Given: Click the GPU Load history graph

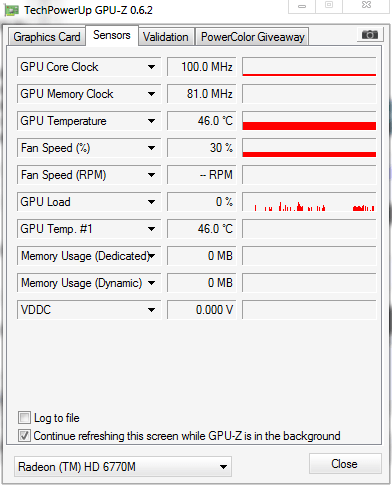Looking at the screenshot, I should click(x=309, y=202).
